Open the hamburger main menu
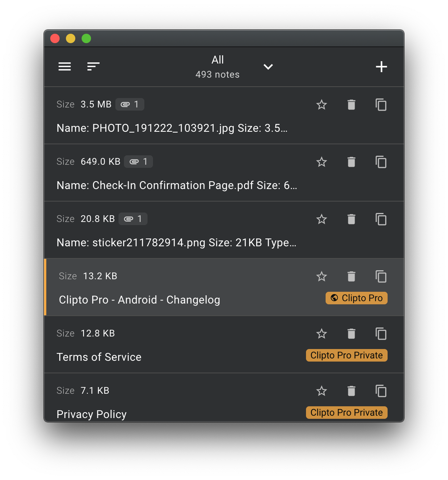The height and width of the screenshot is (480, 448). (x=65, y=67)
